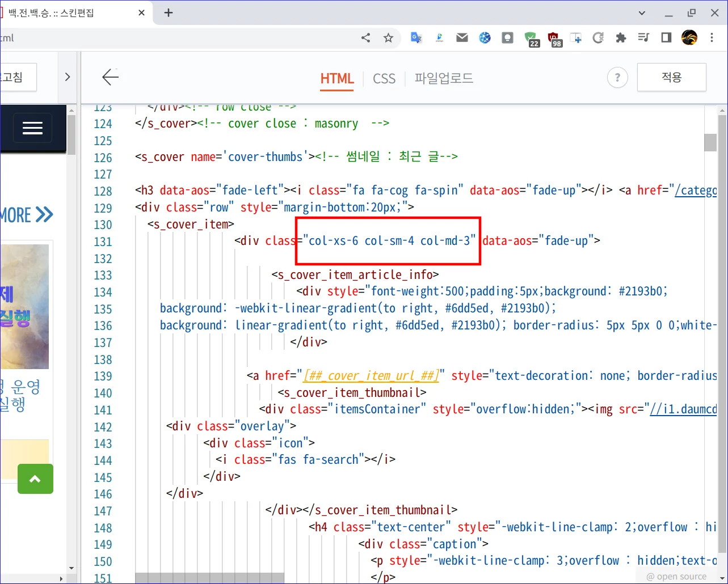Click the blue globe extension icon
This screenshot has height=584, width=728.
pos(485,38)
